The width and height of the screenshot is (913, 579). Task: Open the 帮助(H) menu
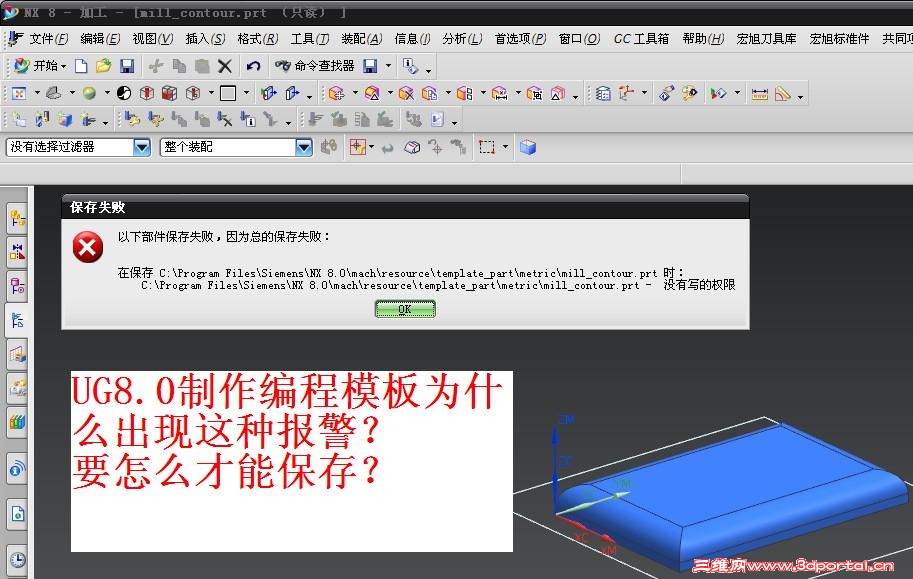click(x=703, y=39)
